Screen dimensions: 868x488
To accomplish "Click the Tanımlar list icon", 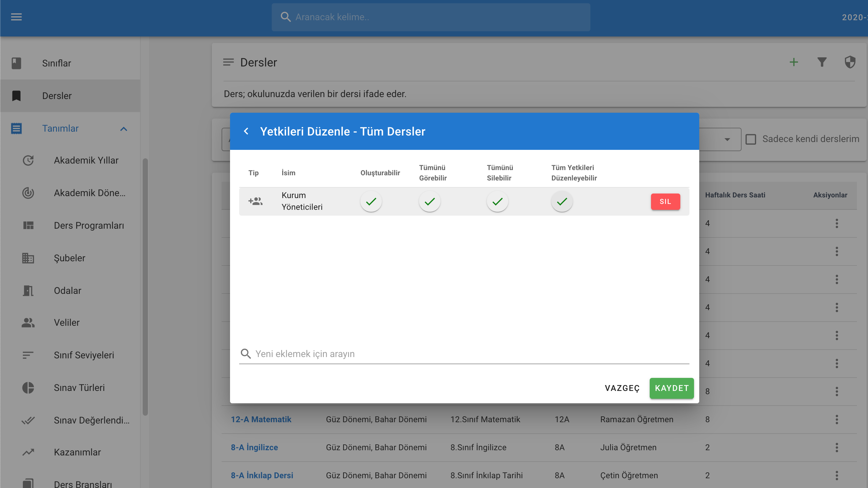I will (x=16, y=129).
